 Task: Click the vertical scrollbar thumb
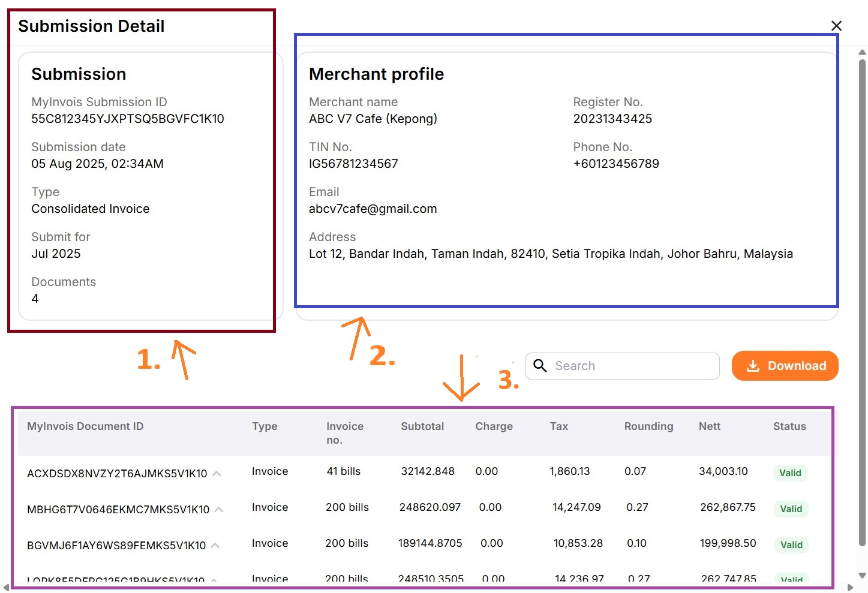point(862,300)
